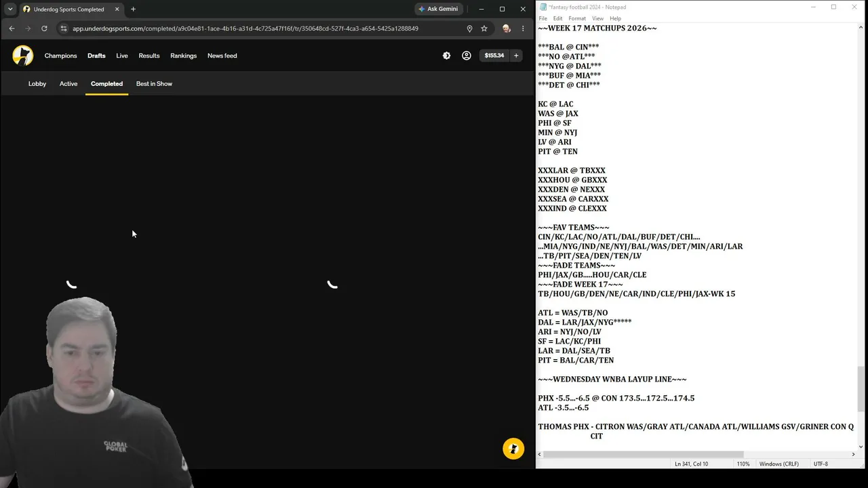
Task: Switch to the Active tab
Action: (68, 83)
